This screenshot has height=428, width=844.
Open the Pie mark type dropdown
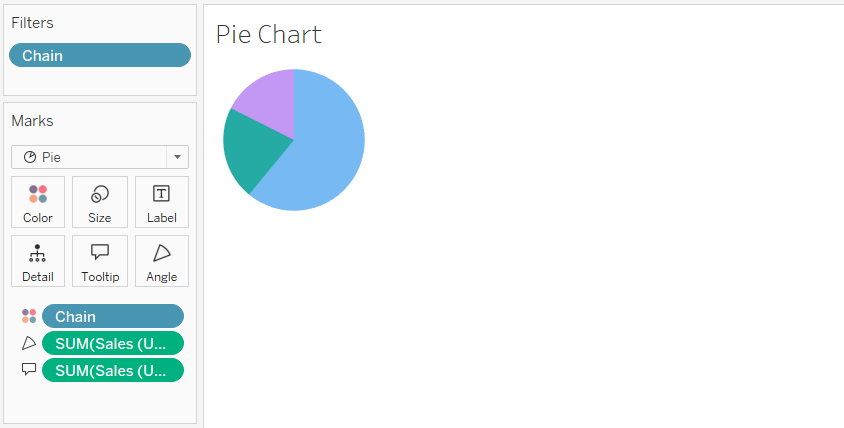[x=90, y=157]
